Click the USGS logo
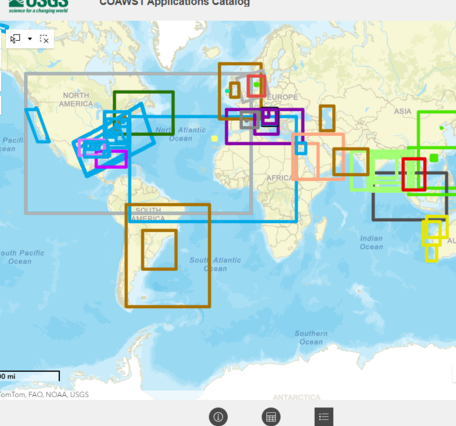This screenshot has width=456, height=426. pyautogui.click(x=38, y=6)
